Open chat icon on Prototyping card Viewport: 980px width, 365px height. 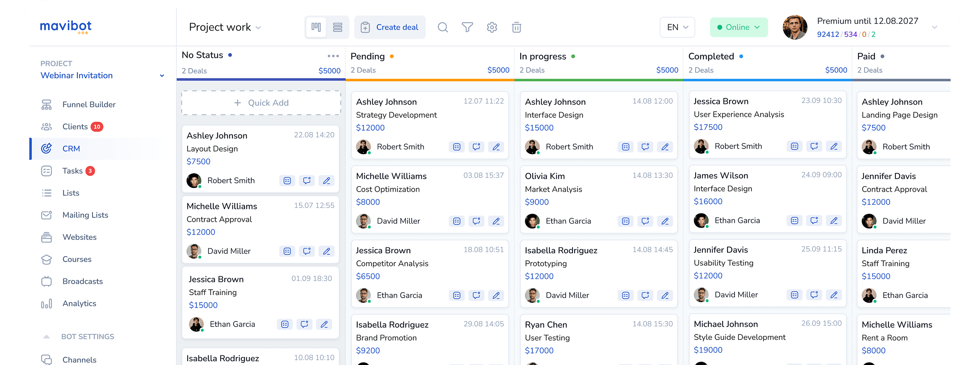[645, 296]
